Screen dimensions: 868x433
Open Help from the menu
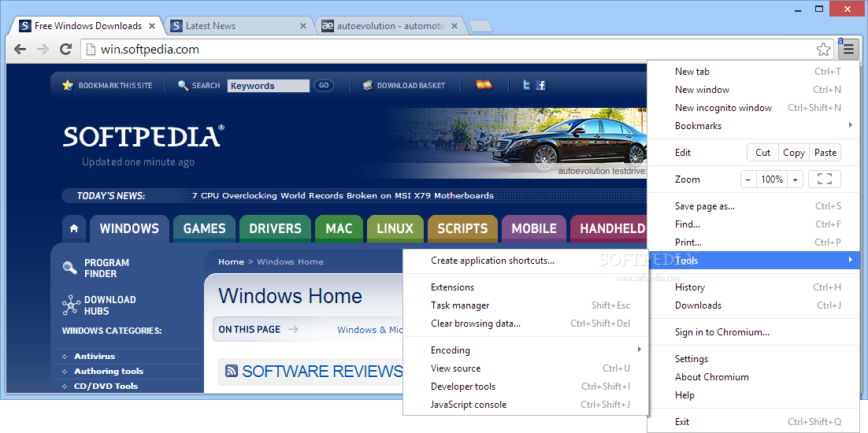pos(754,395)
